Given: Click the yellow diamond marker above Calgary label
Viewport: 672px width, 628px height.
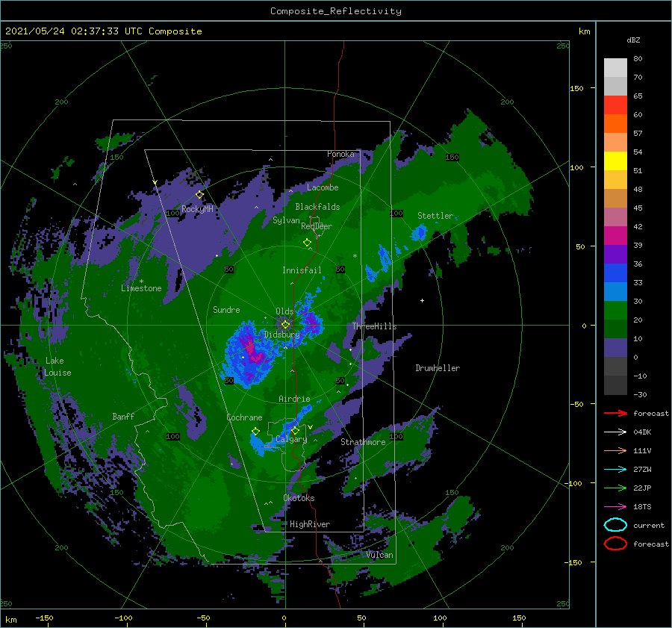Looking at the screenshot, I should click(x=295, y=430).
